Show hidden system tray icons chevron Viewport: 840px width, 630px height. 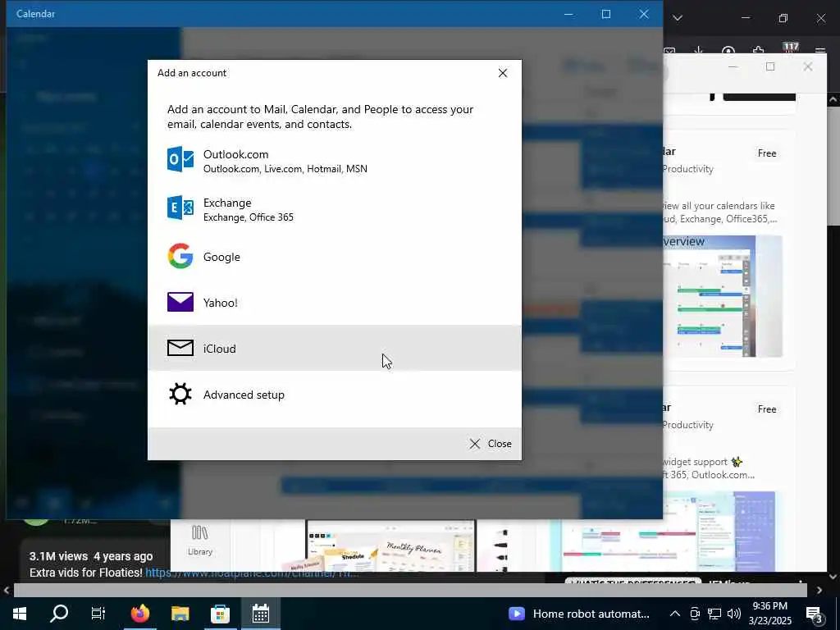675,614
